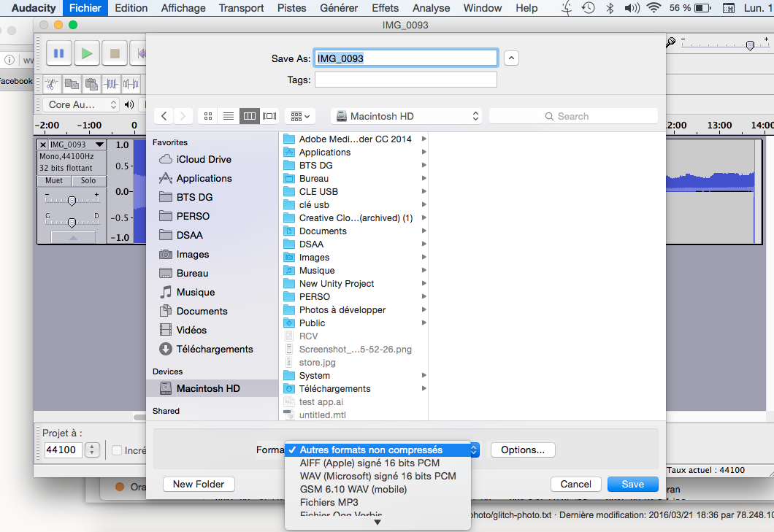Click the Trim audio tool icon
This screenshot has width=774, height=532.
(111, 84)
